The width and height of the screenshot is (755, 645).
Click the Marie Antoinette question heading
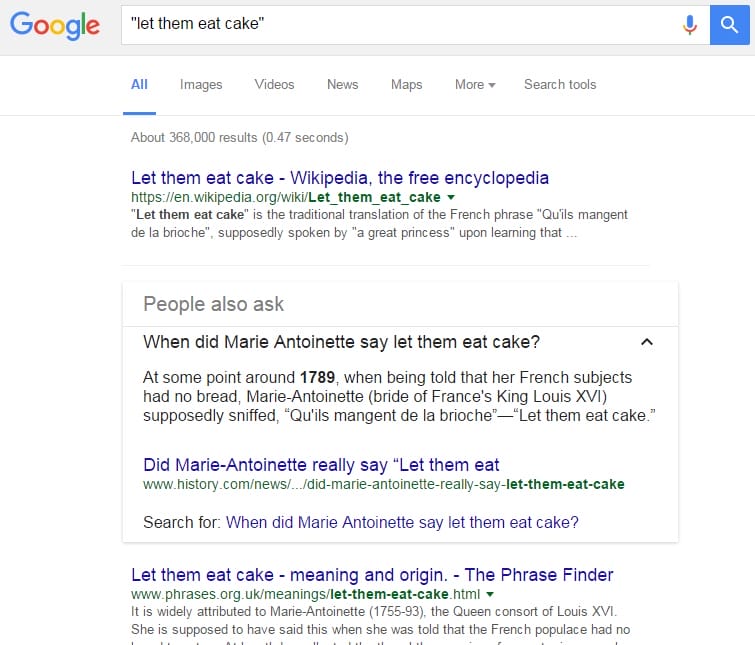click(342, 342)
